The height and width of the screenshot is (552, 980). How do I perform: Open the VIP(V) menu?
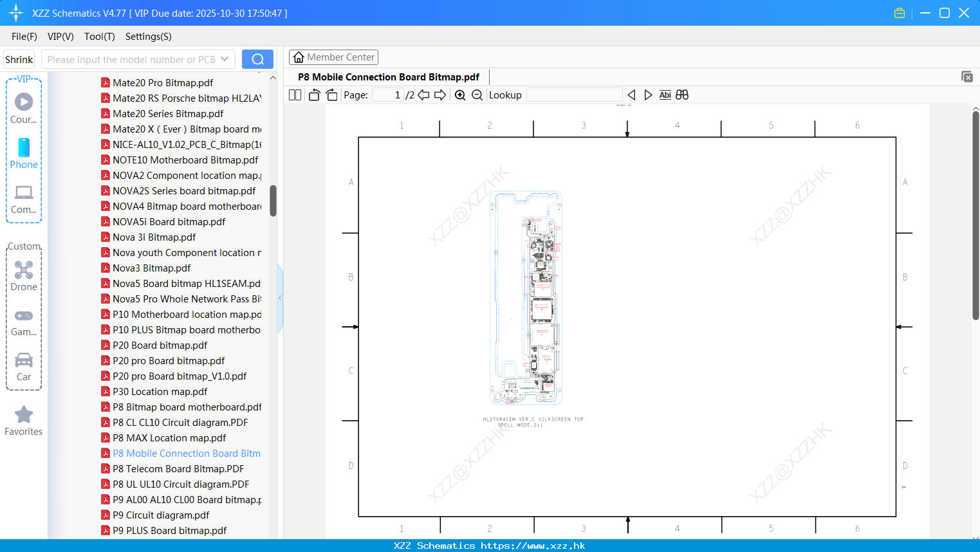(x=60, y=37)
